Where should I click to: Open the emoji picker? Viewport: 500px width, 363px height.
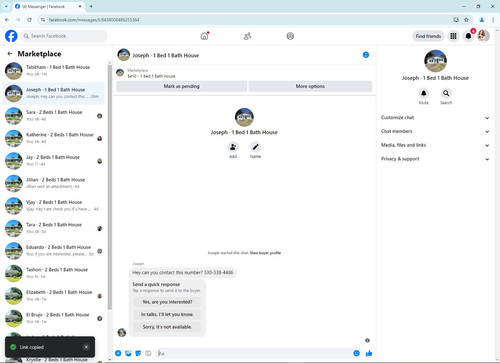click(x=356, y=353)
